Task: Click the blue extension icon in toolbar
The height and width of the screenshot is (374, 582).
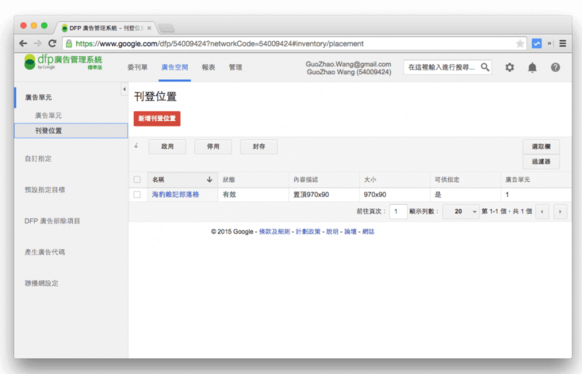Action: point(537,43)
